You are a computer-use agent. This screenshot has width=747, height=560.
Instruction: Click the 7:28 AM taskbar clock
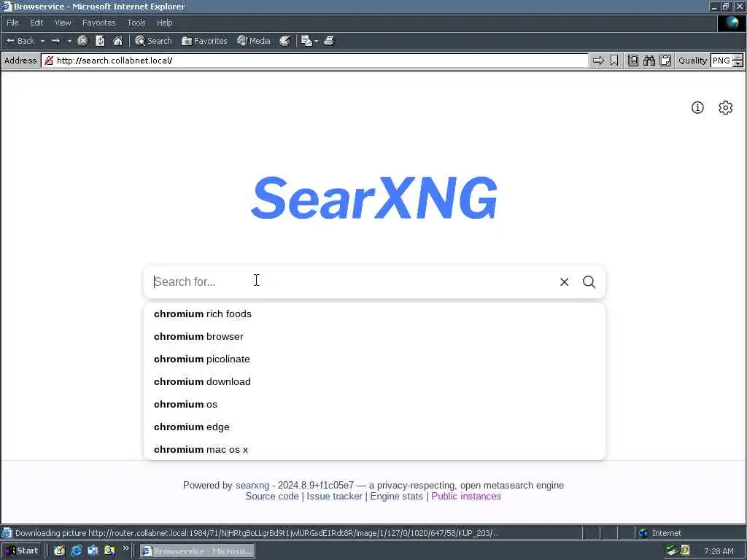coord(719,551)
